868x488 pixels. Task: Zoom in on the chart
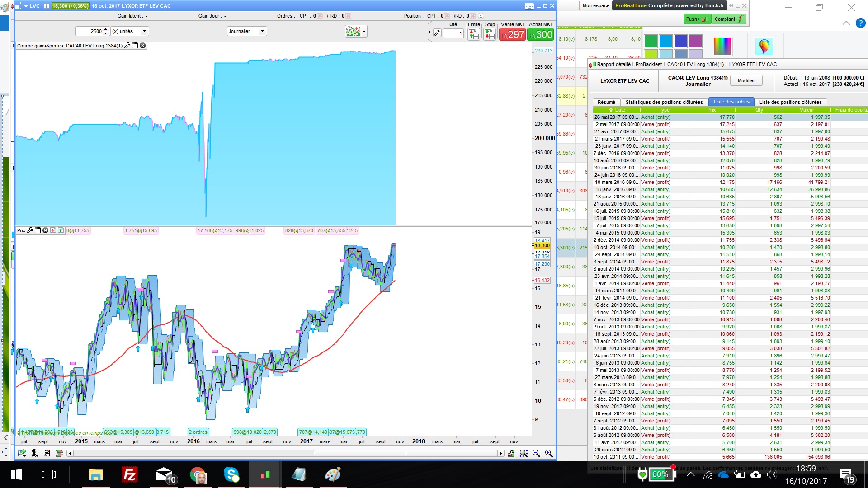[x=549, y=453]
